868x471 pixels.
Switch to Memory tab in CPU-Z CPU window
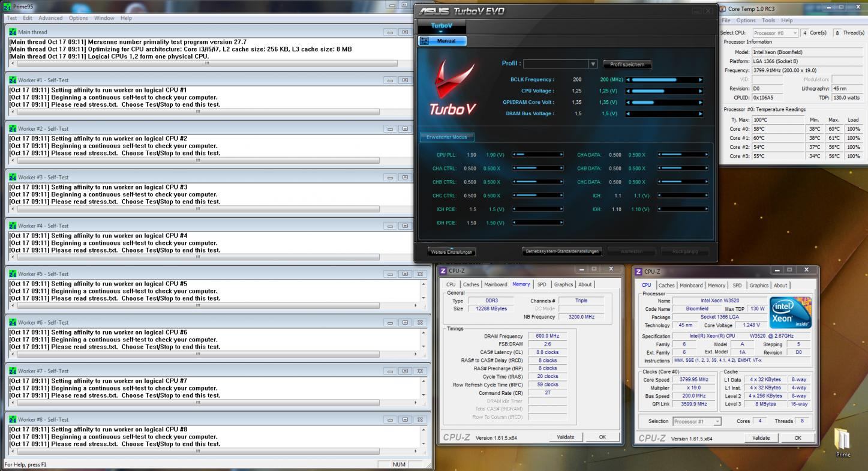click(716, 286)
